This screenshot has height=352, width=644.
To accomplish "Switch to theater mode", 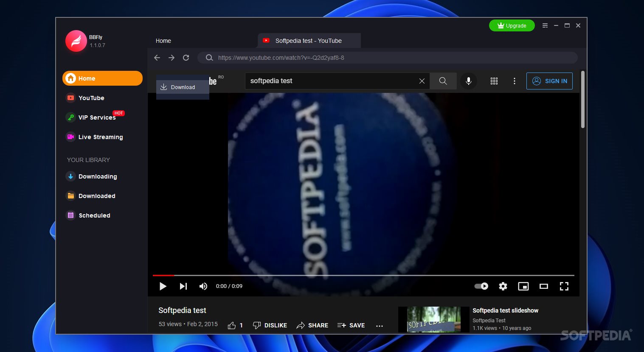I will pos(544,286).
